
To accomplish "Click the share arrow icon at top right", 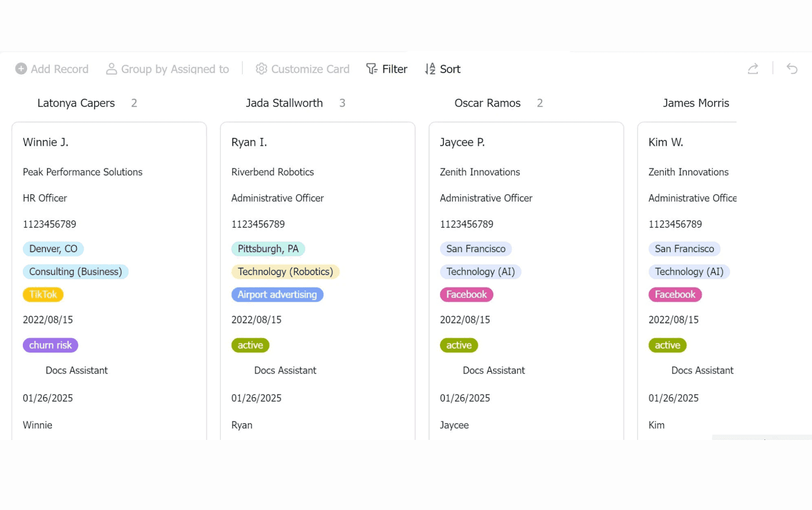I will pos(753,69).
